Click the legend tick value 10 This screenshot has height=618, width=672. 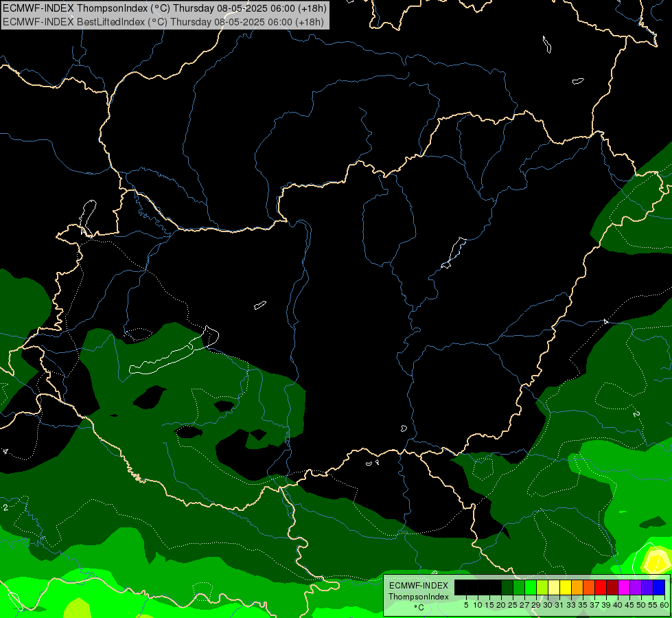(478, 605)
